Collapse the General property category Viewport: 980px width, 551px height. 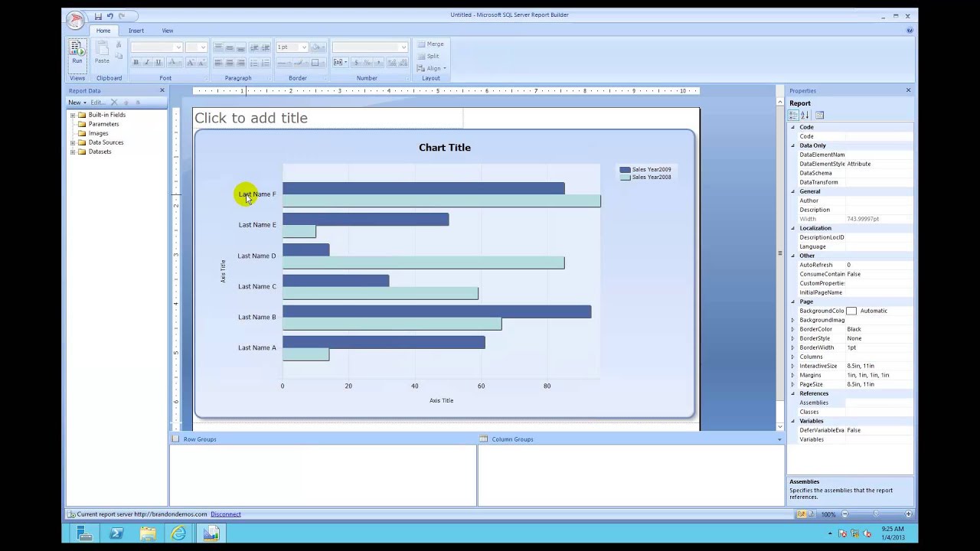(793, 191)
